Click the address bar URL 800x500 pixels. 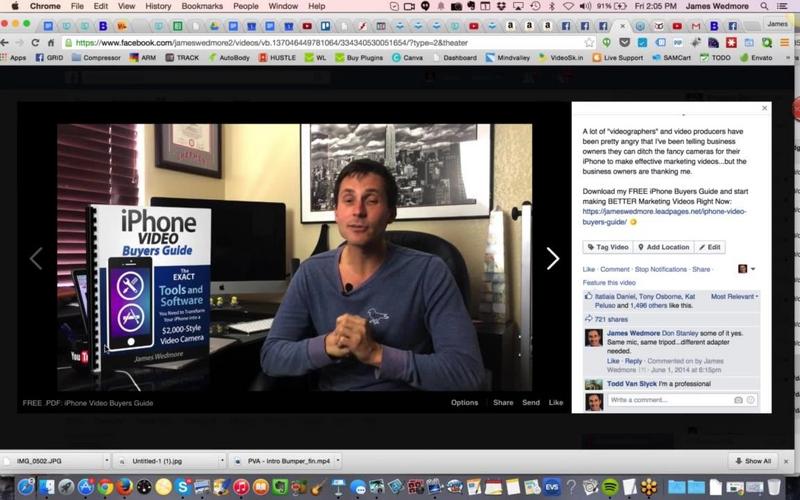pyautogui.click(x=271, y=43)
